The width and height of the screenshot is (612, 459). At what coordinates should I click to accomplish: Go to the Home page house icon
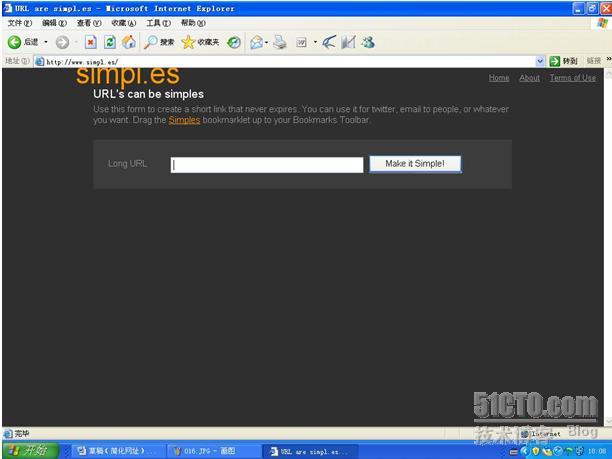coord(129,42)
